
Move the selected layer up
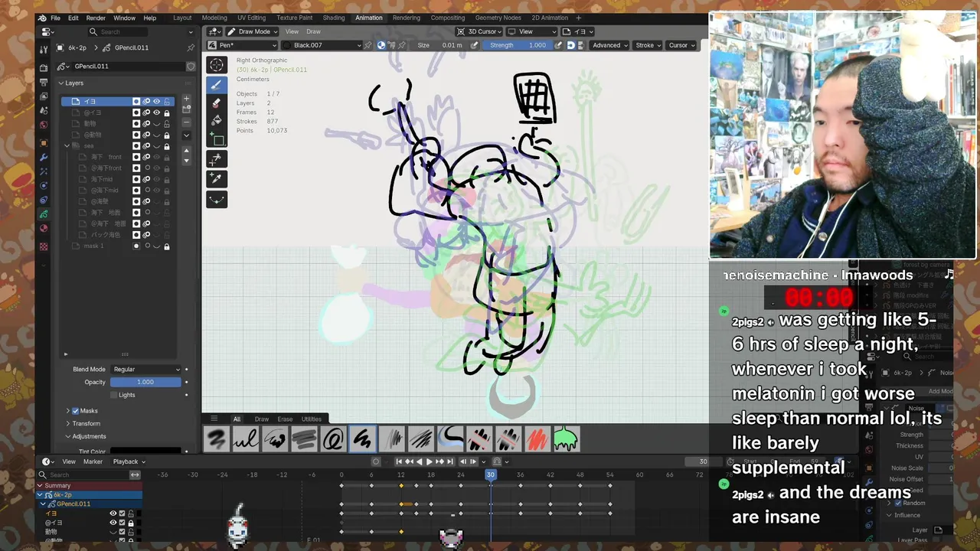186,151
